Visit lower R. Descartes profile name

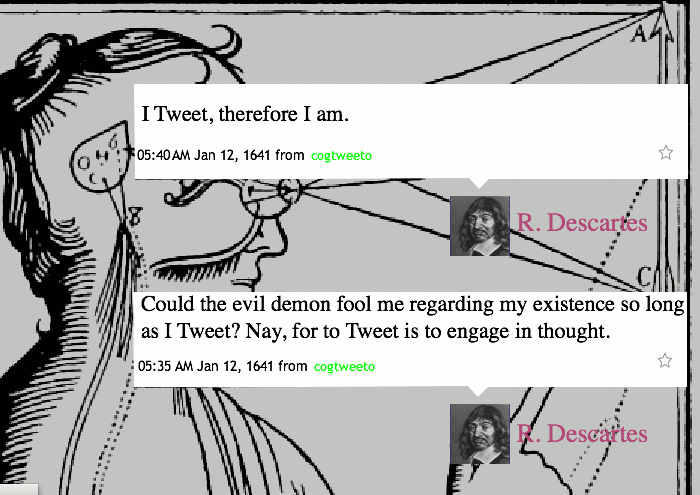click(582, 433)
